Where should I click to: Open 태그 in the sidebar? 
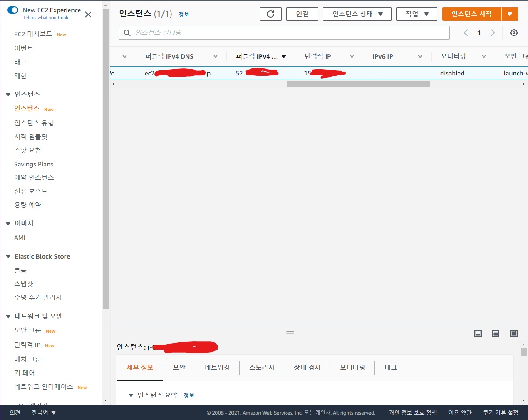(x=20, y=62)
